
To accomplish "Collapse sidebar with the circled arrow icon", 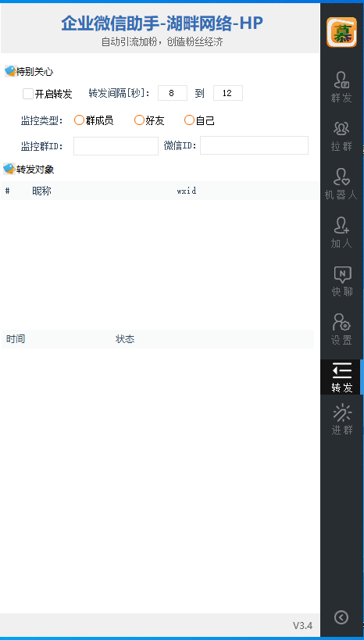I will pos(341,617).
